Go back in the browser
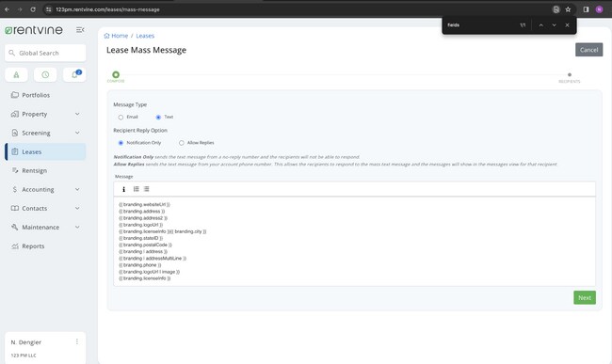Image resolution: width=612 pixels, height=364 pixels. pos(7,9)
